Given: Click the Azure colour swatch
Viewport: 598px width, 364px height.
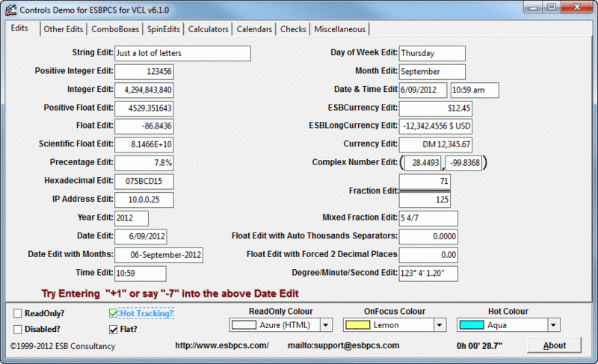Looking at the screenshot, I should pyautogui.click(x=244, y=325).
